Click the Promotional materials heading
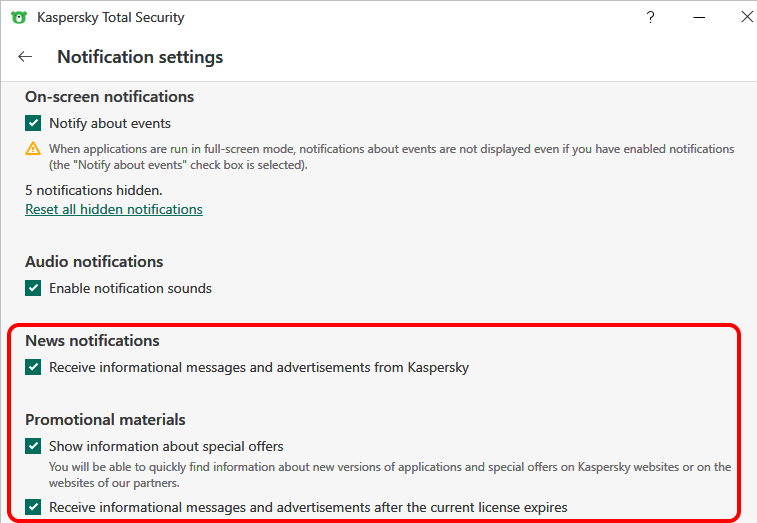This screenshot has height=523, width=757. pos(105,420)
